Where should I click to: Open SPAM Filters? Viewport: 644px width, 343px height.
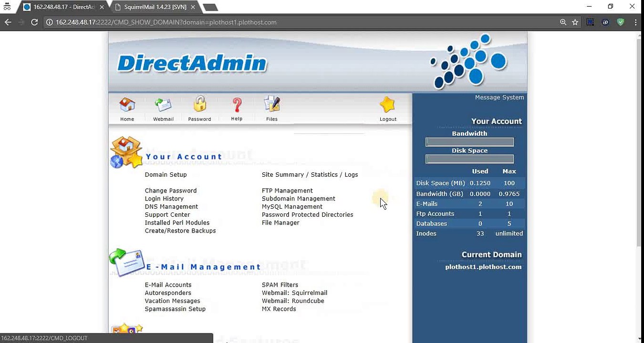pyautogui.click(x=280, y=285)
